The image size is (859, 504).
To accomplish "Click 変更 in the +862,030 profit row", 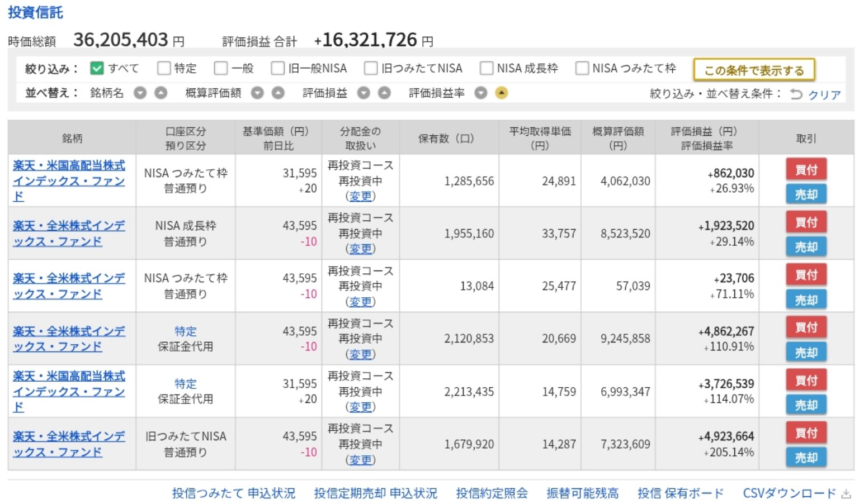I will pyautogui.click(x=360, y=196).
